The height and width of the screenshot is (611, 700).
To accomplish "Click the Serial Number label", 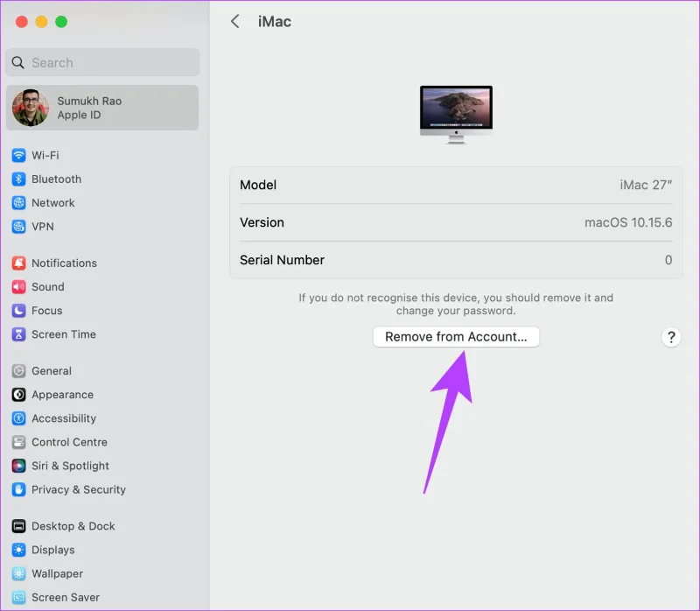I will pyautogui.click(x=282, y=260).
